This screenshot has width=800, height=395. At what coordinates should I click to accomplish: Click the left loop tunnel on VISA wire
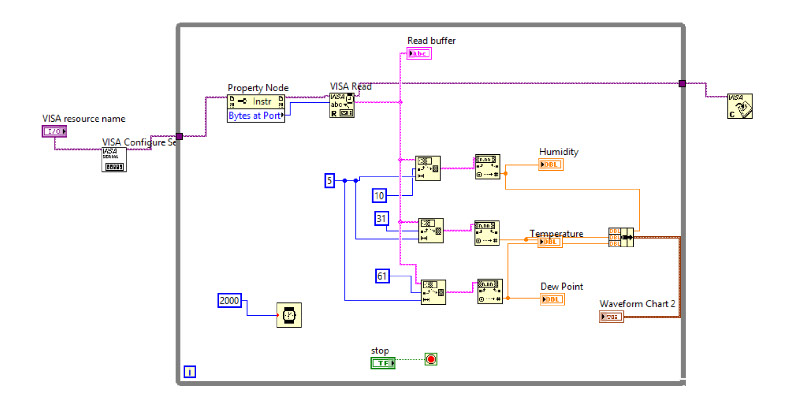click(x=179, y=136)
